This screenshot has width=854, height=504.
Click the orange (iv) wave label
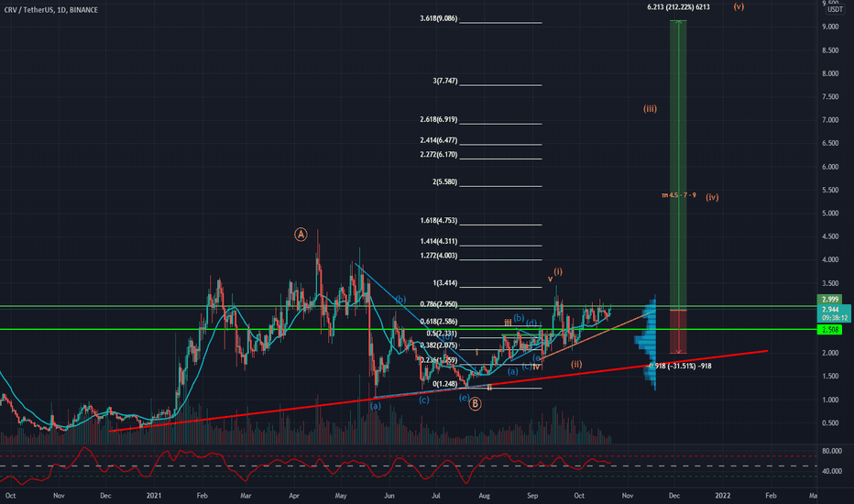click(712, 197)
